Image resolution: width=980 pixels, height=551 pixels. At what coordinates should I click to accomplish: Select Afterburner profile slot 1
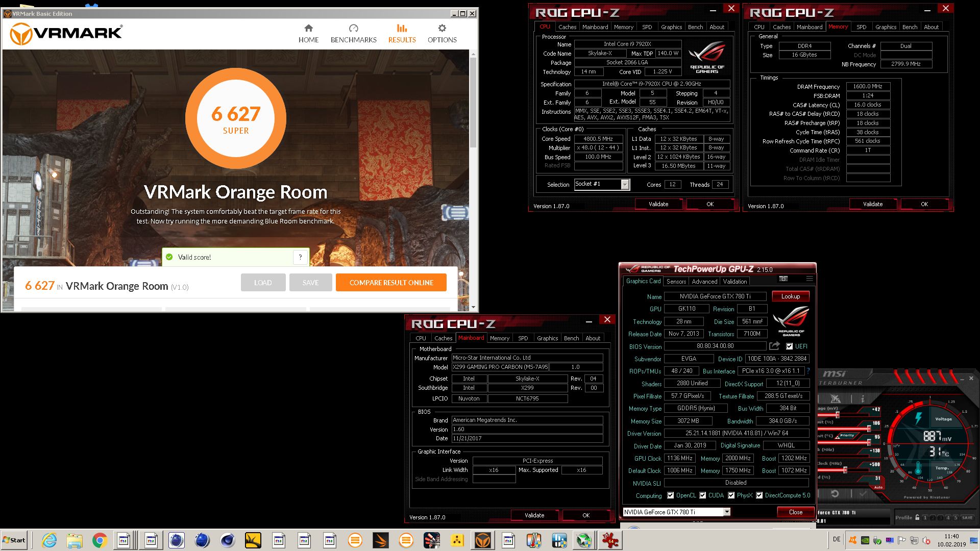click(924, 517)
